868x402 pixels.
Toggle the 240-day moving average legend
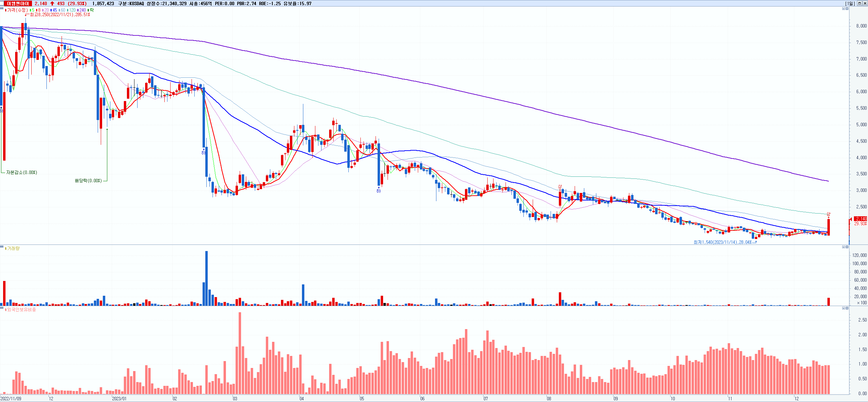coord(82,10)
